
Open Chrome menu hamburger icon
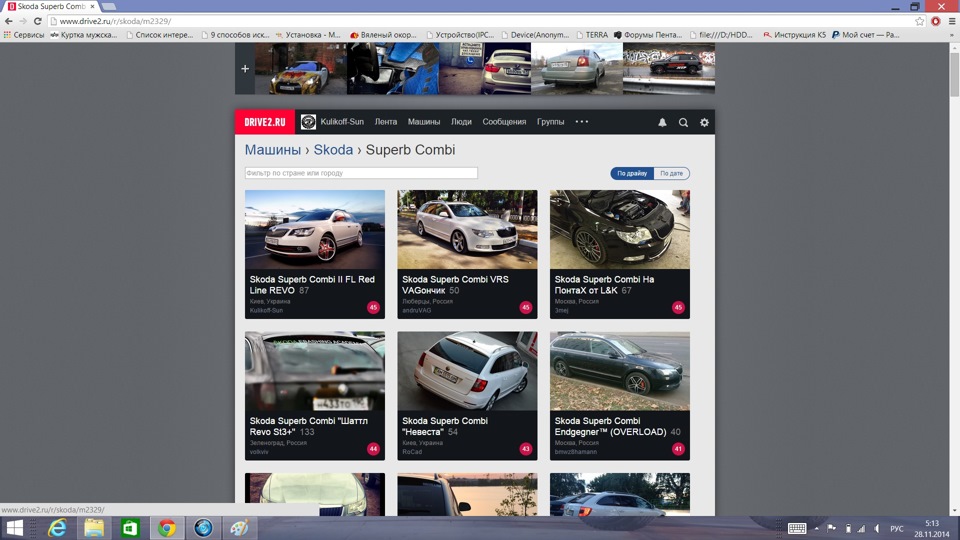point(951,21)
